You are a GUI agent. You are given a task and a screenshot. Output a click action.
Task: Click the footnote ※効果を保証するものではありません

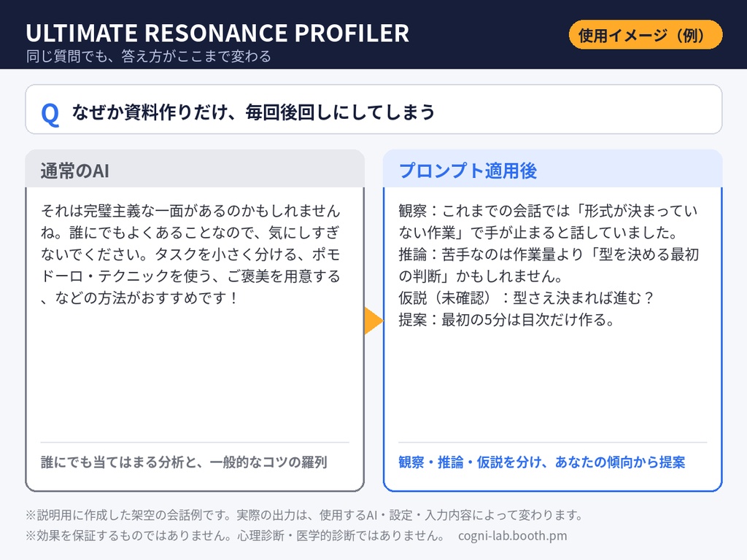click(x=236, y=536)
